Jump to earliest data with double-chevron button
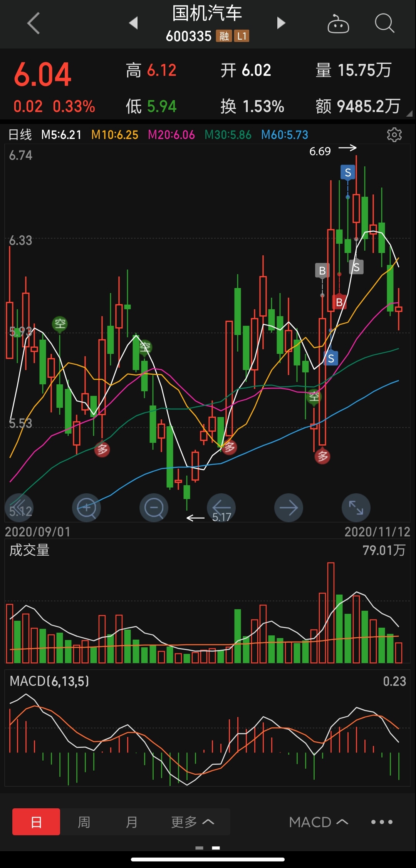Viewport: 416px width, 868px height. point(19,508)
